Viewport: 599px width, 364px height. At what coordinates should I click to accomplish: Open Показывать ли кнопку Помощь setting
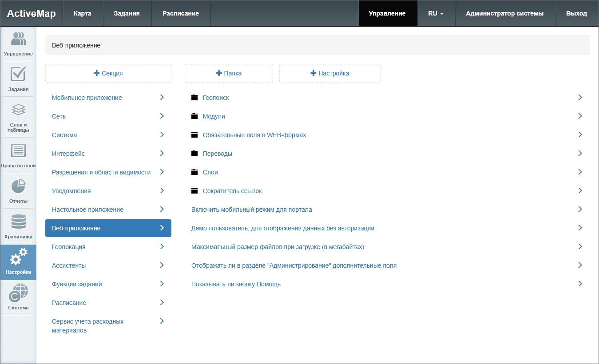tap(236, 284)
